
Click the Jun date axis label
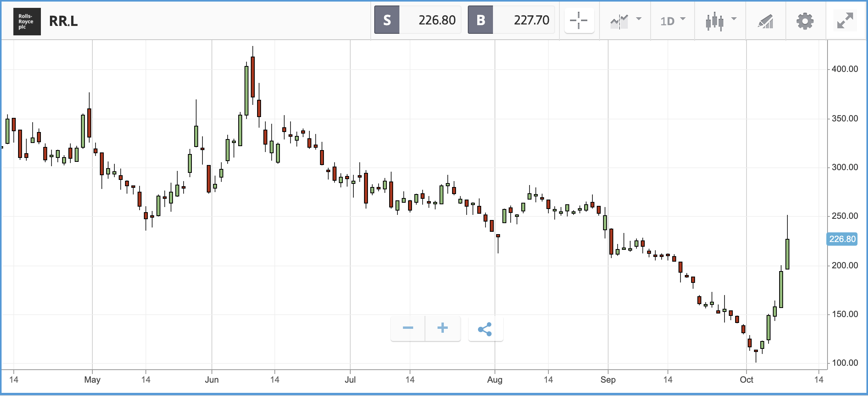(212, 380)
